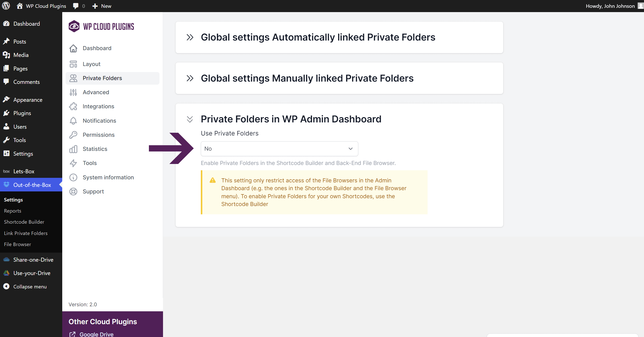
Task: Click the WordPress logo icon
Action: (x=6, y=6)
